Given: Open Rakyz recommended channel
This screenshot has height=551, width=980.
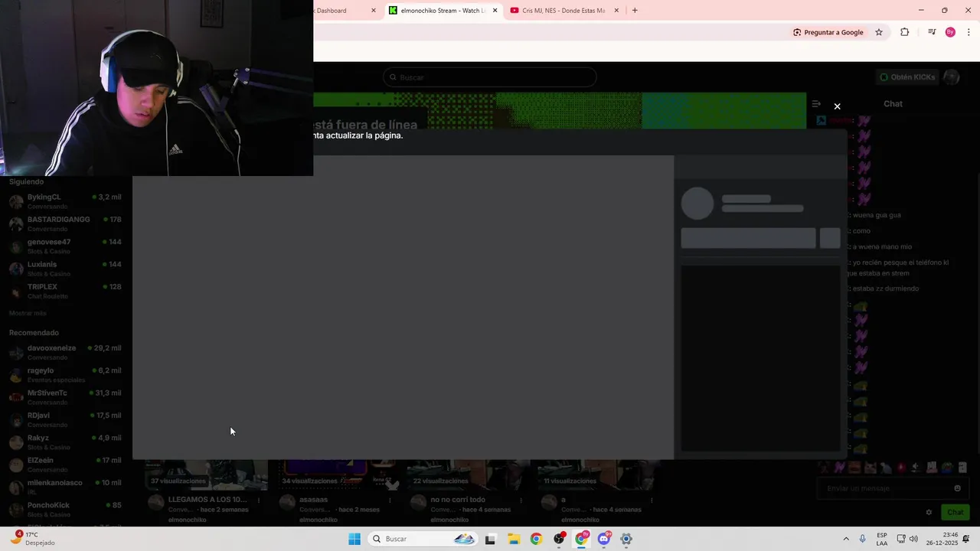Looking at the screenshot, I should coord(65,442).
